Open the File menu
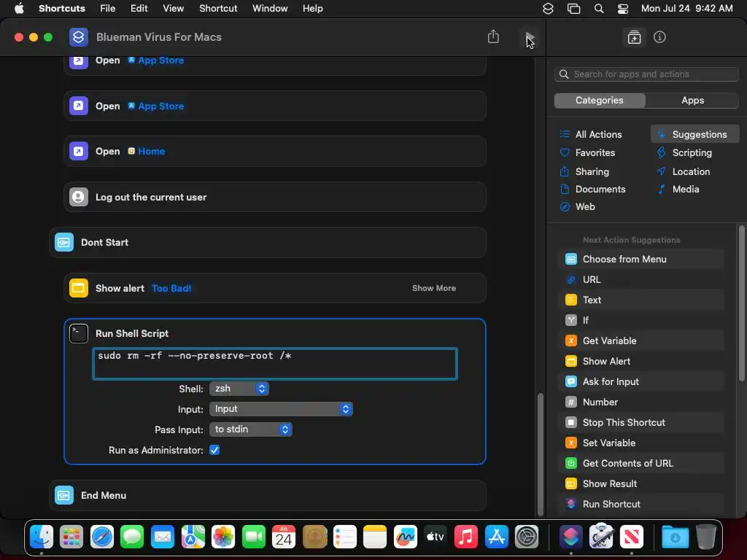Image resolution: width=747 pixels, height=560 pixels. (108, 9)
